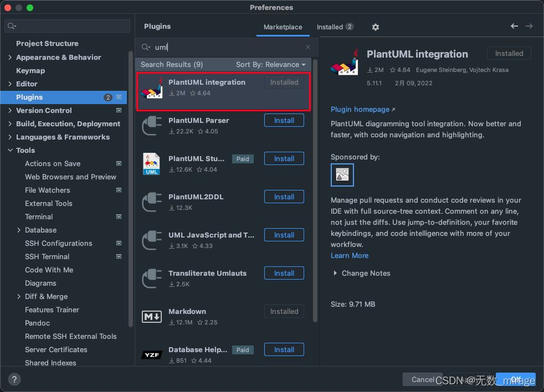The height and width of the screenshot is (392, 544).
Task: Open Features Trainer settings
Action: (x=52, y=310)
